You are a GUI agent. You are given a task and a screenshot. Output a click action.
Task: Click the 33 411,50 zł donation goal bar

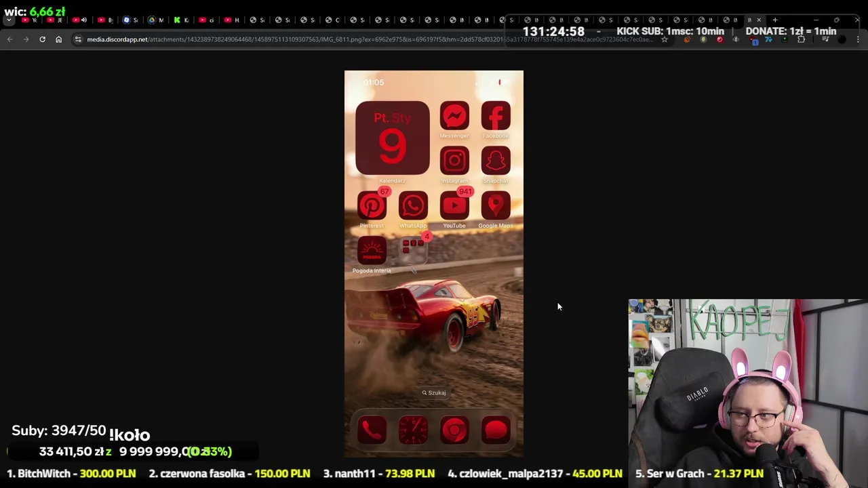coord(132,451)
